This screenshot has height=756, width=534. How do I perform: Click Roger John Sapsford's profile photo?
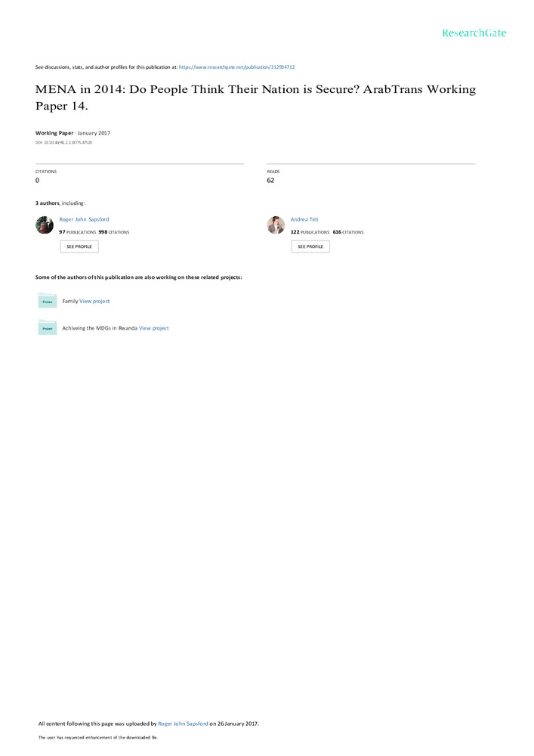click(45, 225)
